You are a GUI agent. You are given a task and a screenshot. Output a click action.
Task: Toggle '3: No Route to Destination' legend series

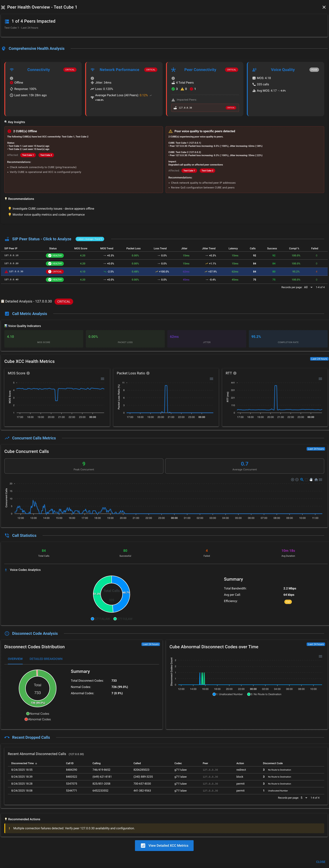pyautogui.click(x=264, y=694)
